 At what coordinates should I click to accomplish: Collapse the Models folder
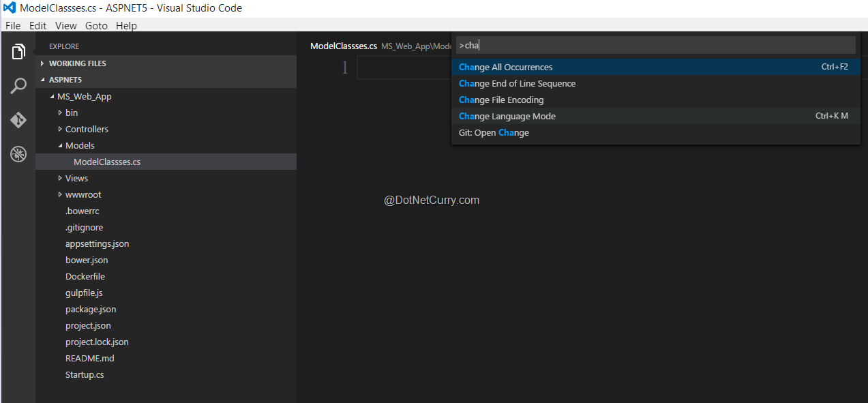166,145
